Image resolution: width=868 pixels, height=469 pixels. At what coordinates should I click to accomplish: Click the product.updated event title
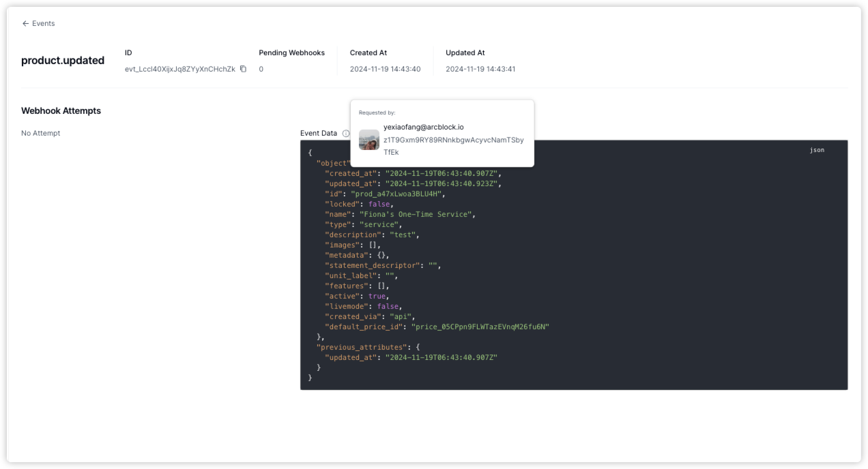tap(63, 60)
